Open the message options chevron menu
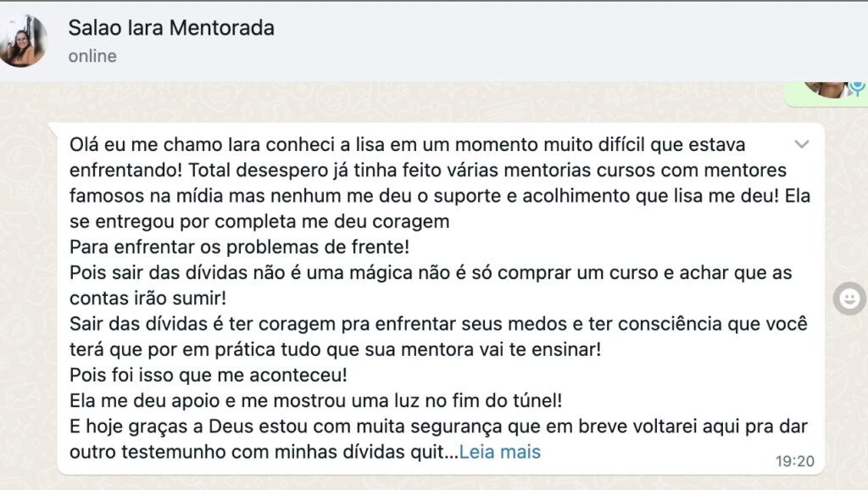 802,144
